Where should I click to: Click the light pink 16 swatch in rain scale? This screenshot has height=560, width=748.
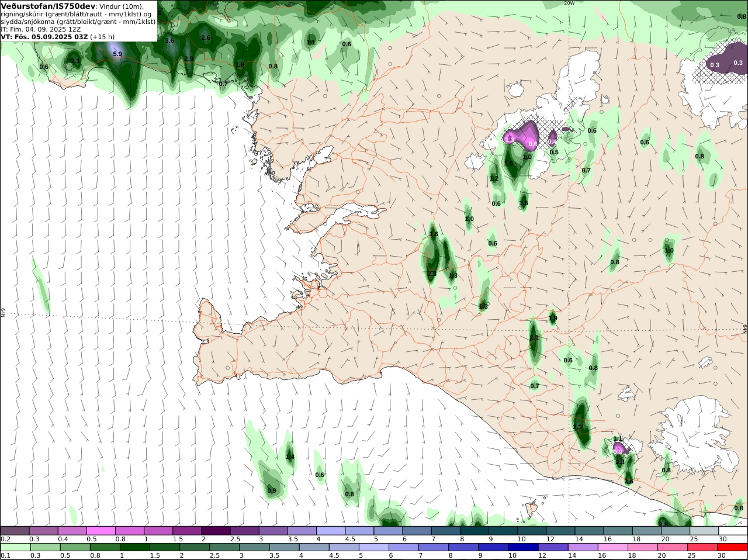click(x=613, y=547)
